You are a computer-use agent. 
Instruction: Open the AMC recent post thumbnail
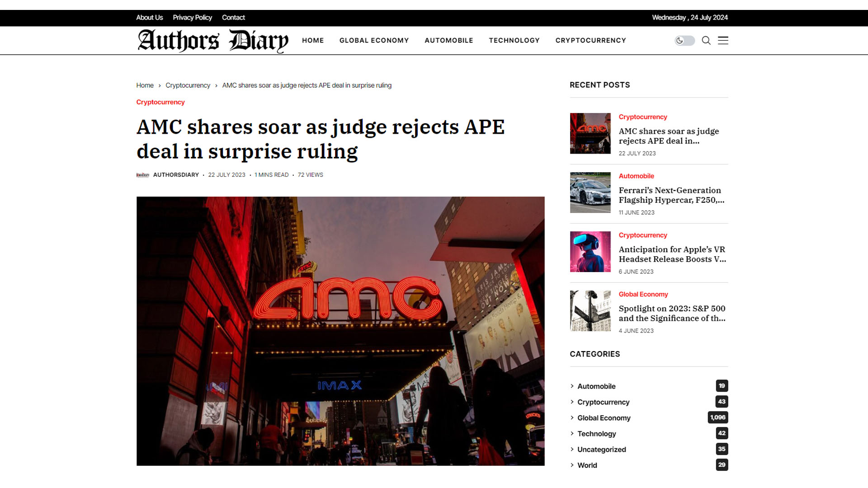(590, 133)
